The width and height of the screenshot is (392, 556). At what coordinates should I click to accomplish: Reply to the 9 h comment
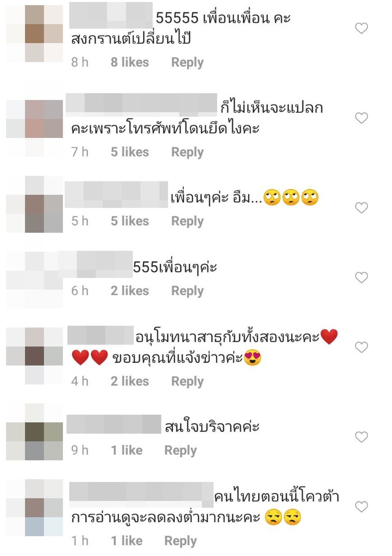tap(180, 450)
